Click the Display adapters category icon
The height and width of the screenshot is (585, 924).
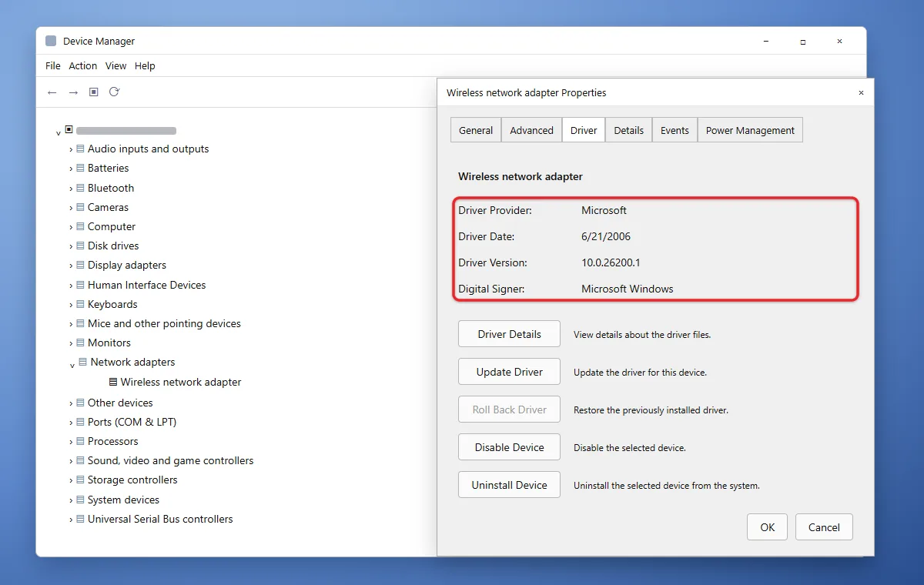(x=80, y=266)
